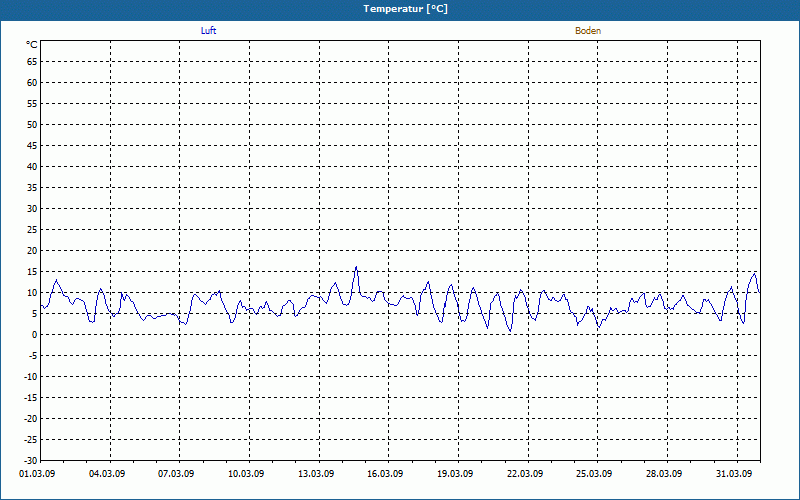Click the Luft legend label
Viewport: 800px width, 500px height.
tap(208, 31)
